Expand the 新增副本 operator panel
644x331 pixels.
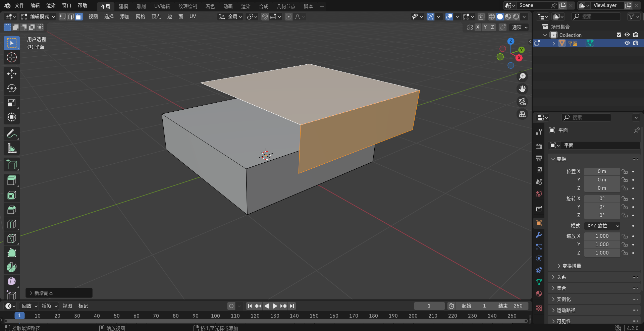[59, 293]
